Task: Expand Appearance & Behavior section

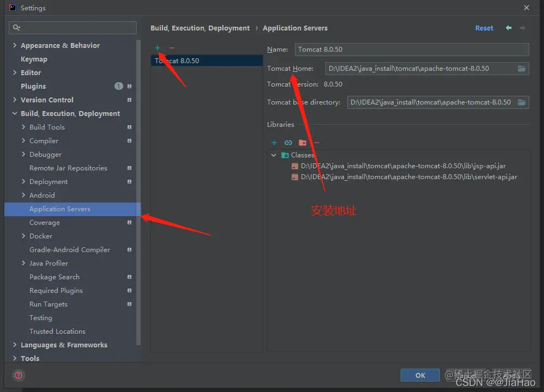Action: [15, 45]
